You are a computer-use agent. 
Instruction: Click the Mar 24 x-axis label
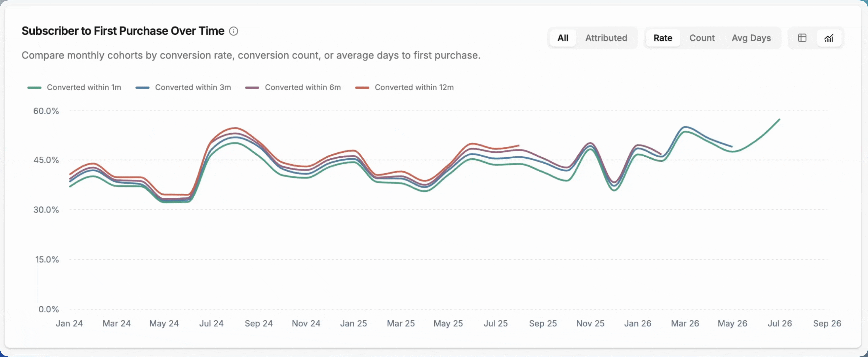(x=117, y=323)
